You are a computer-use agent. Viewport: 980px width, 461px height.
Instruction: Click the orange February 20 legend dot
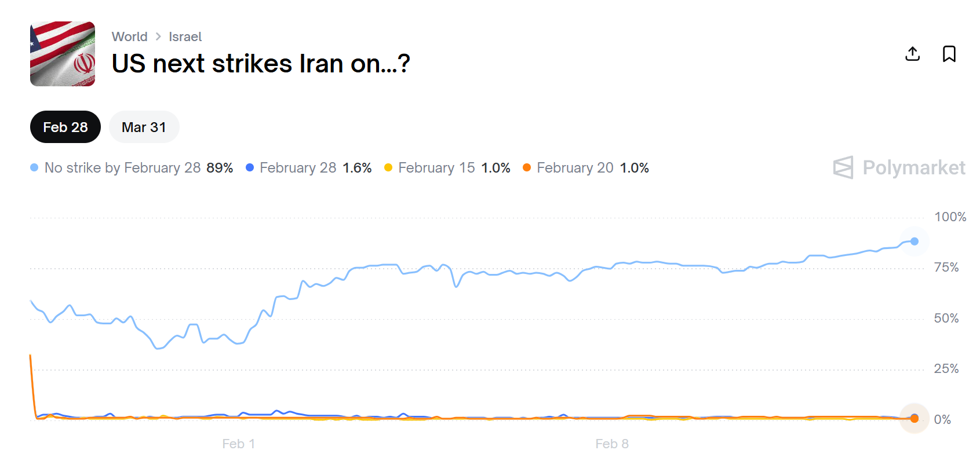pos(527,167)
